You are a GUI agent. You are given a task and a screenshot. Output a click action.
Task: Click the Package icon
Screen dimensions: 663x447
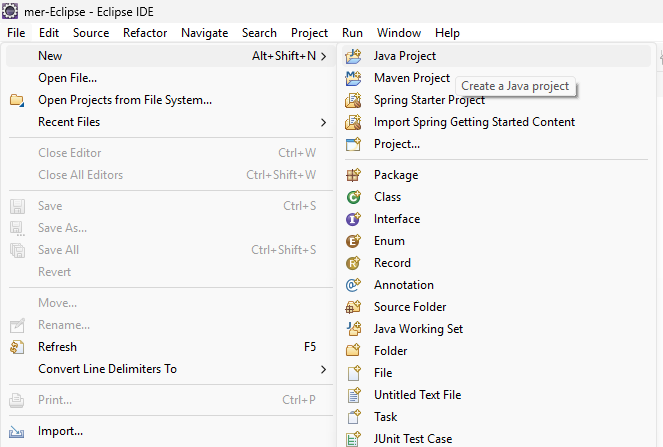point(353,175)
